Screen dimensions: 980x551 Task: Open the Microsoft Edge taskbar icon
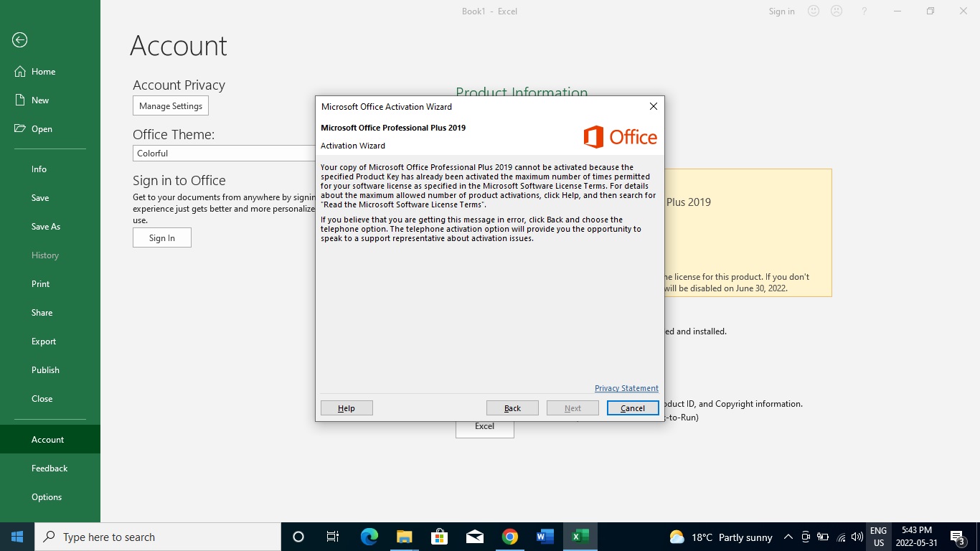coord(369,537)
